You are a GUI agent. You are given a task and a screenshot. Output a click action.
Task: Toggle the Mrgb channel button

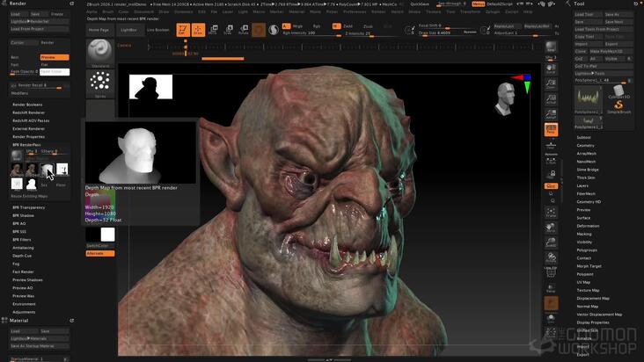[297, 25]
